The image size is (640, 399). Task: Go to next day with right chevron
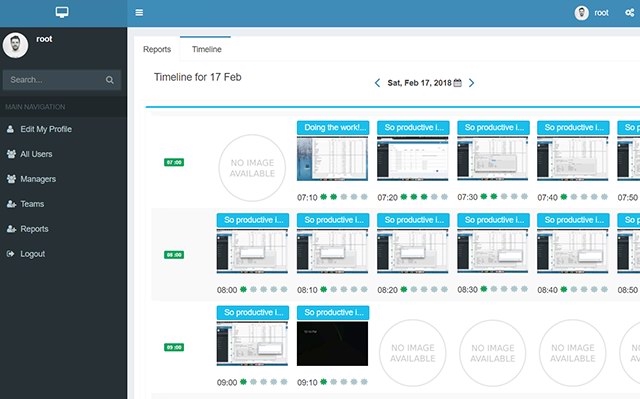click(471, 83)
